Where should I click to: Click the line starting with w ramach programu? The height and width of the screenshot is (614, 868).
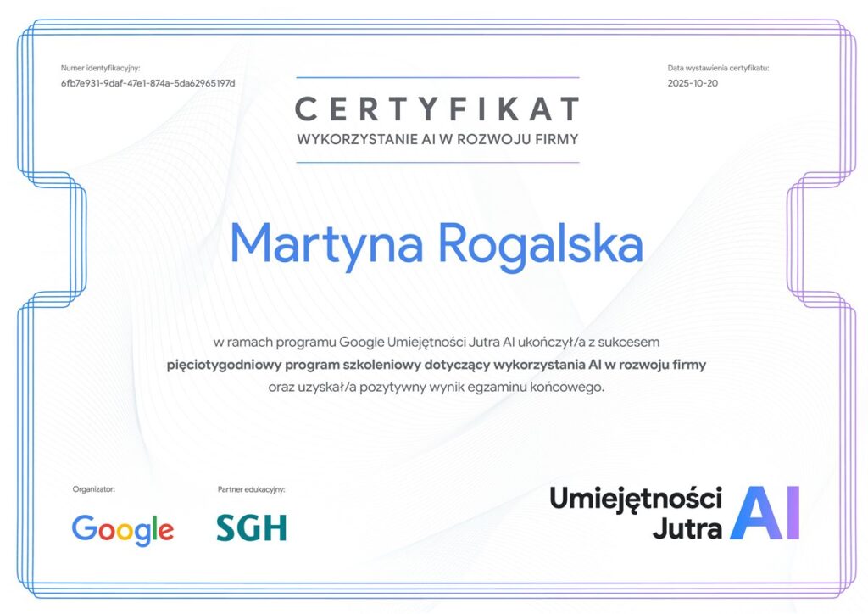point(437,343)
